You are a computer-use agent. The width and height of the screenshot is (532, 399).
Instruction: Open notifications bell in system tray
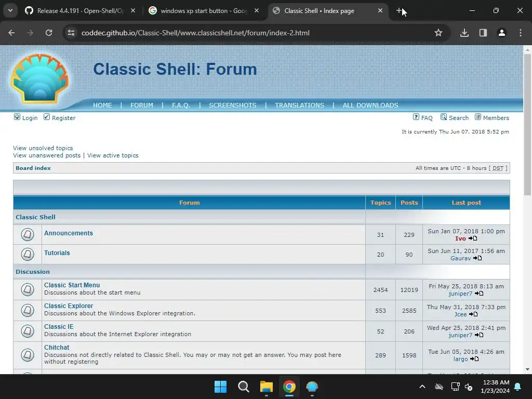point(518,387)
